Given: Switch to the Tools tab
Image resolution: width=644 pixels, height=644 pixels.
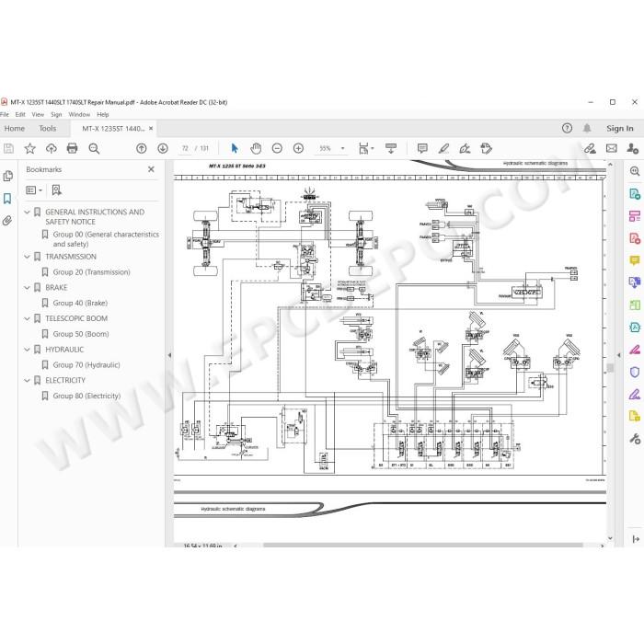Looking at the screenshot, I should point(48,128).
